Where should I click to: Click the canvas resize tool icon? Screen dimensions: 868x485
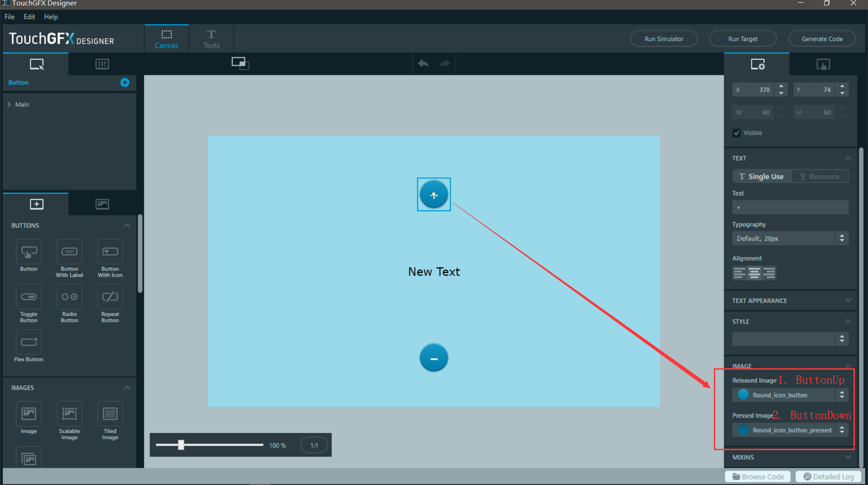pyautogui.click(x=240, y=63)
